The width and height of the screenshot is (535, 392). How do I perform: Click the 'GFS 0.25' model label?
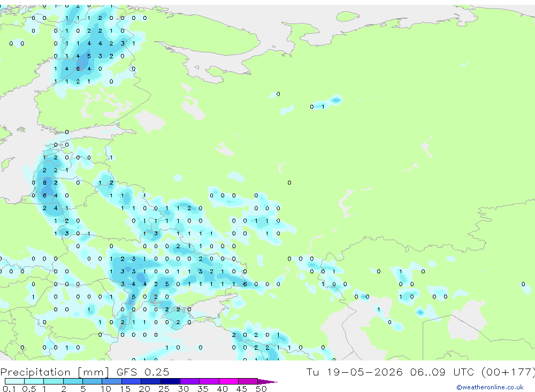pos(143,372)
